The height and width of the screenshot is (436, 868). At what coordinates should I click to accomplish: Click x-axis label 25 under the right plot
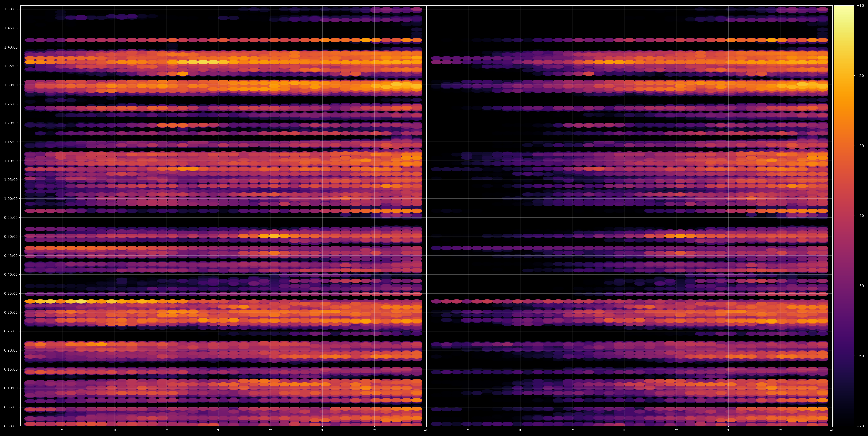676,430
